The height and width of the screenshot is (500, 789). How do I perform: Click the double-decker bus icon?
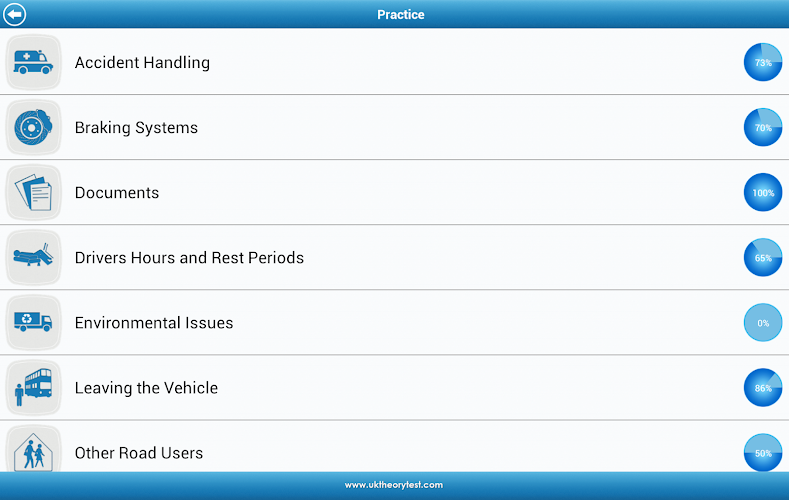click(34, 387)
